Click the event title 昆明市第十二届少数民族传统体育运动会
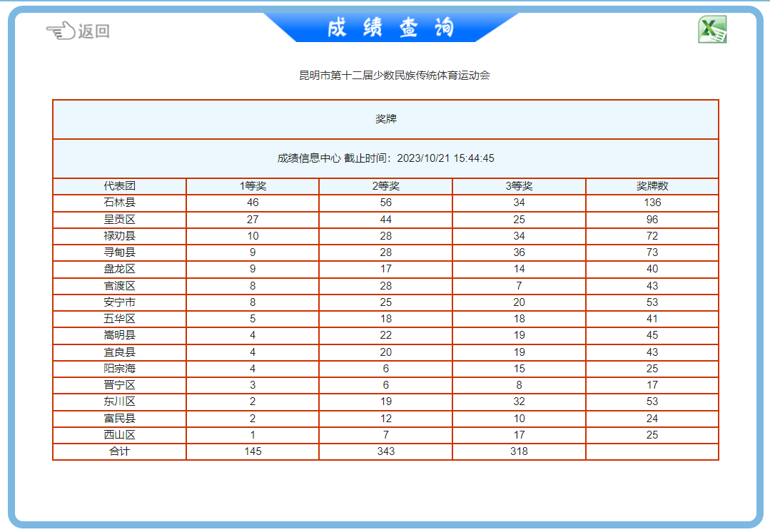Viewport: 770px width, 532px height. tap(395, 75)
